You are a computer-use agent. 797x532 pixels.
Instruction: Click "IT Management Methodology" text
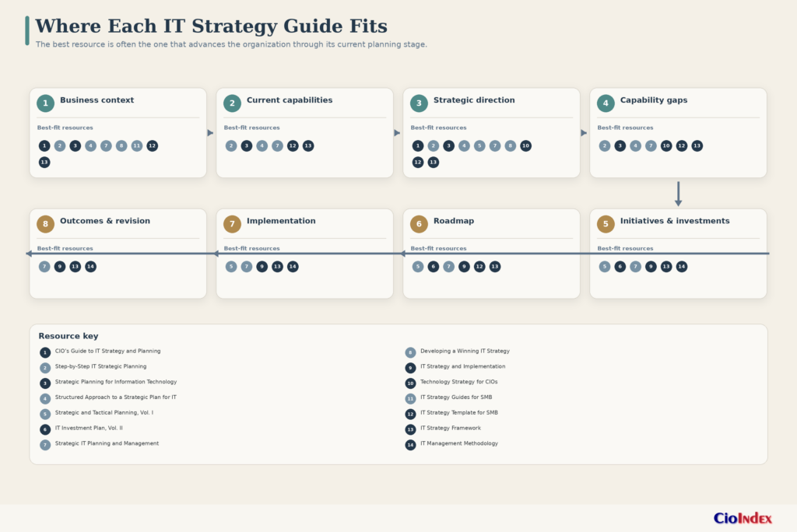point(459,443)
